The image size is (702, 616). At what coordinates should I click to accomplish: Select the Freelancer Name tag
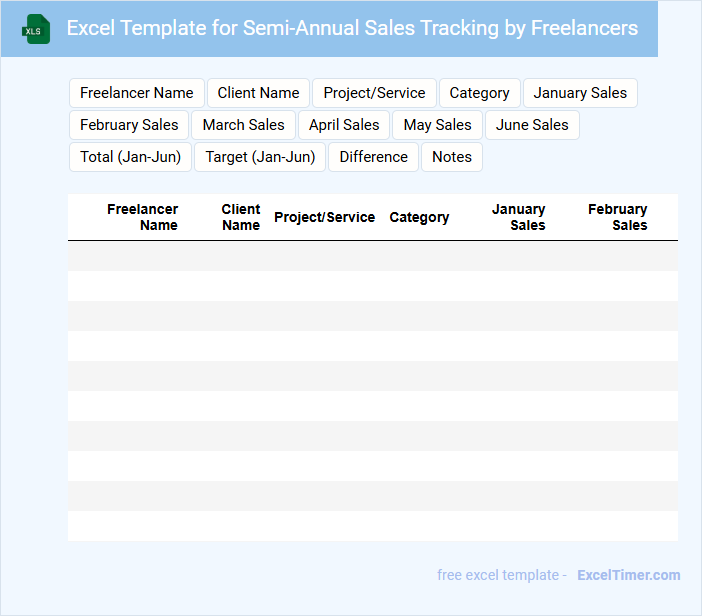coord(137,93)
